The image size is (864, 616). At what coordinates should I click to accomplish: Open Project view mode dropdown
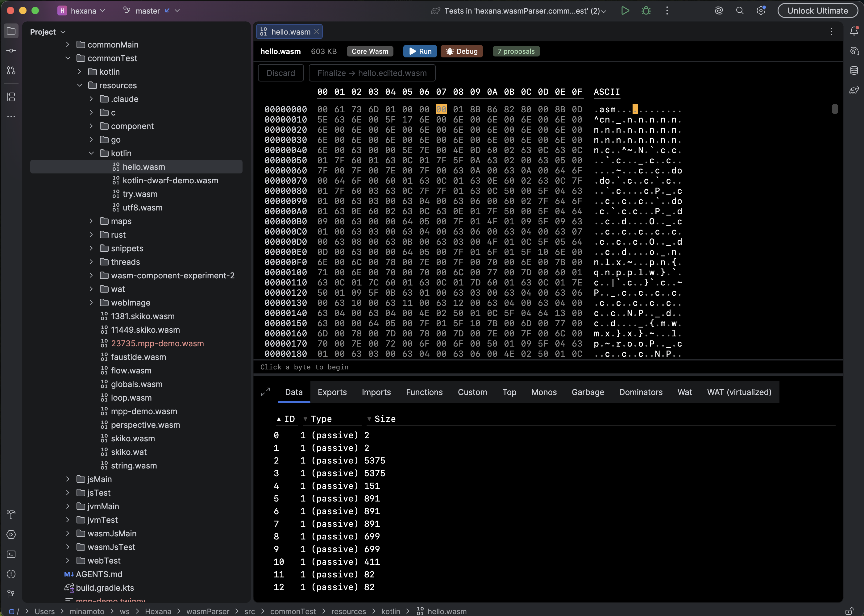coord(48,32)
